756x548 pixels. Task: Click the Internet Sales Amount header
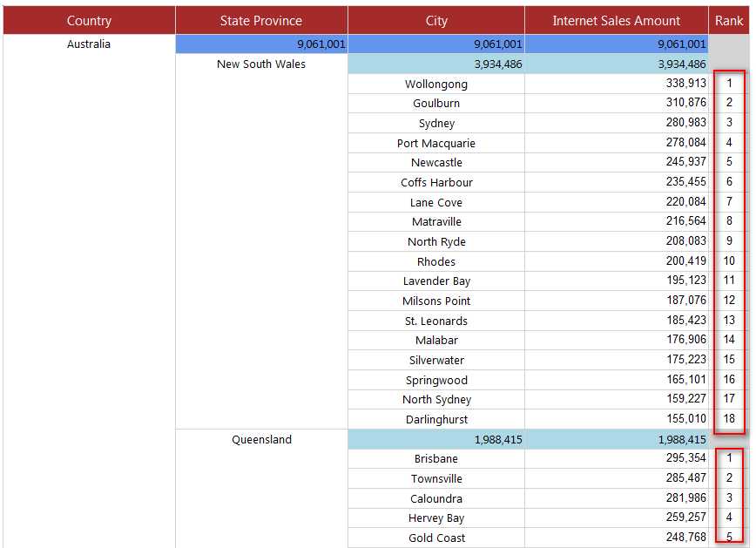point(616,20)
